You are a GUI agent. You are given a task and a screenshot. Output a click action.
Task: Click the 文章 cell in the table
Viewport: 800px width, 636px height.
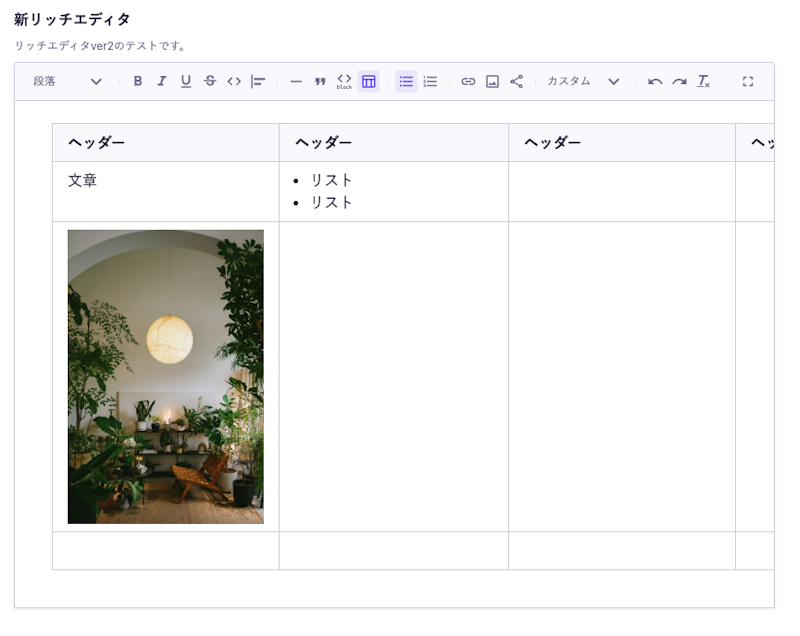coord(82,182)
